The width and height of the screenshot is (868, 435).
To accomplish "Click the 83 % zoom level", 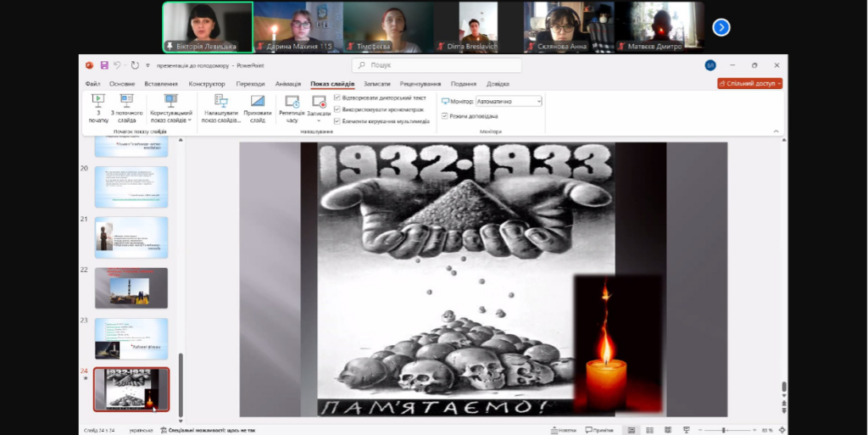I will click(x=767, y=430).
